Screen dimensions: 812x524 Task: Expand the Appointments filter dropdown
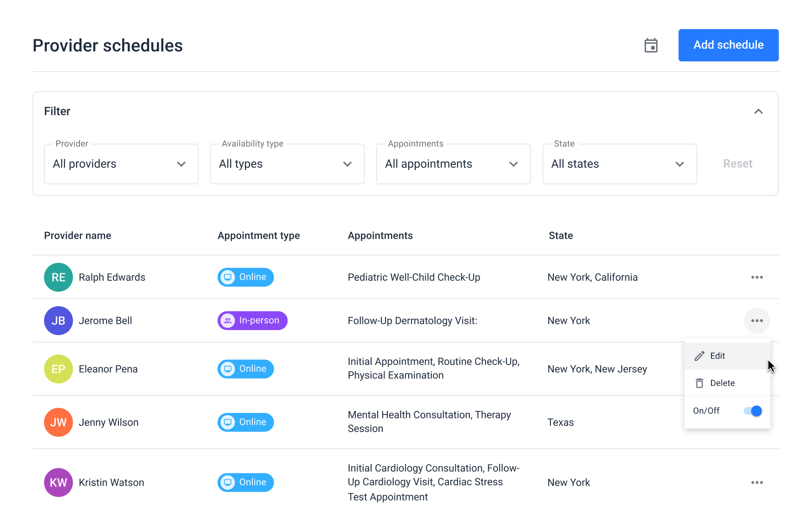(453, 164)
